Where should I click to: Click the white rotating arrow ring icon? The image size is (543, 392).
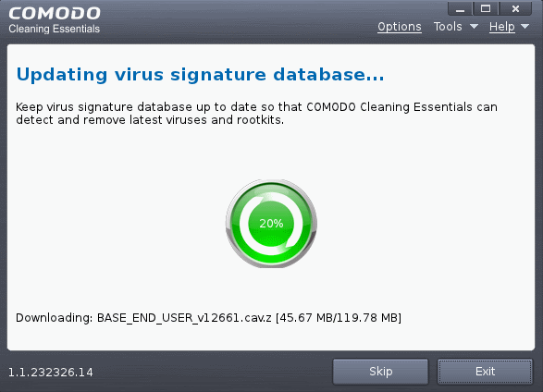(271, 224)
